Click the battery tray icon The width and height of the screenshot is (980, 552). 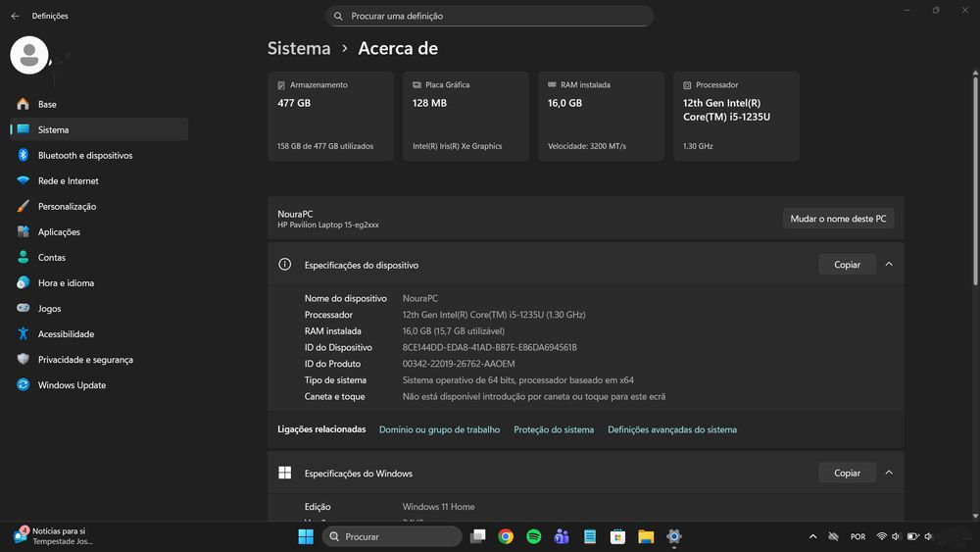tap(912, 536)
